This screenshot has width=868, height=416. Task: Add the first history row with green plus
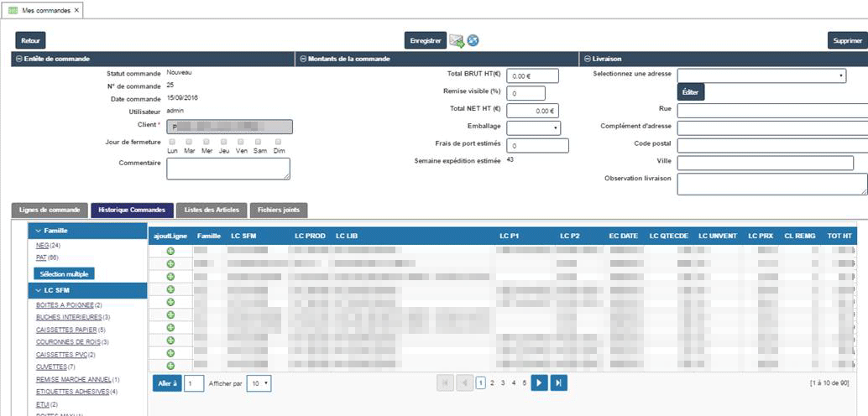(170, 251)
